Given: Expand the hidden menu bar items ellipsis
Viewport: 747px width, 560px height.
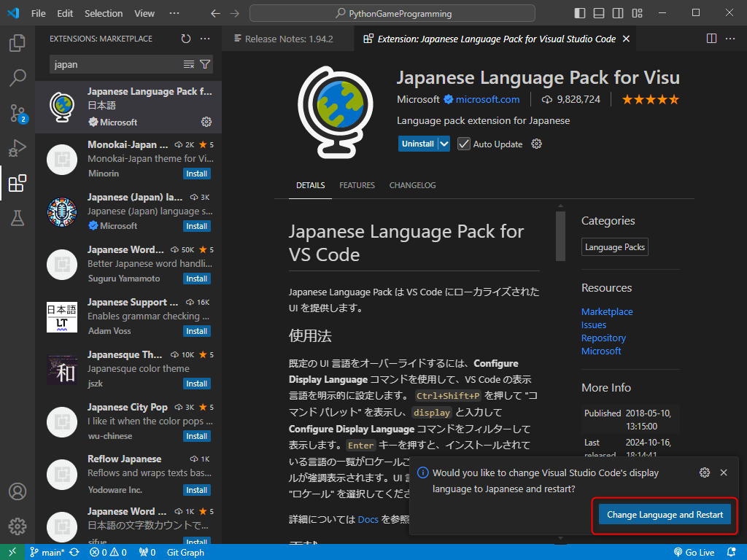Looking at the screenshot, I should click(174, 13).
